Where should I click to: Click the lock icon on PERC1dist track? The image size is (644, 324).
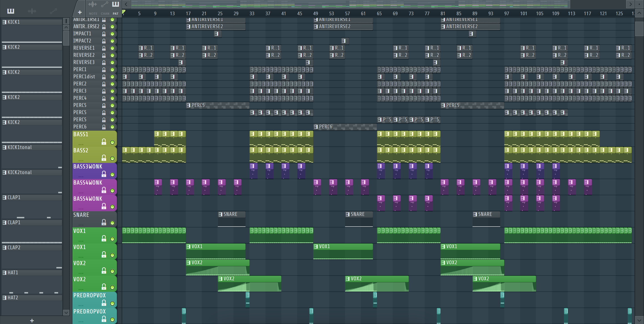[x=104, y=77]
